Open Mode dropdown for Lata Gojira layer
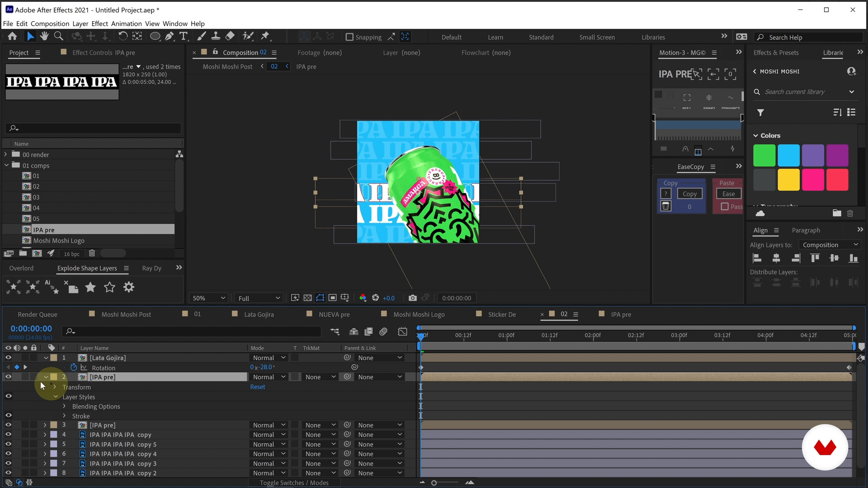Image resolution: width=868 pixels, height=488 pixels. pyautogui.click(x=269, y=357)
